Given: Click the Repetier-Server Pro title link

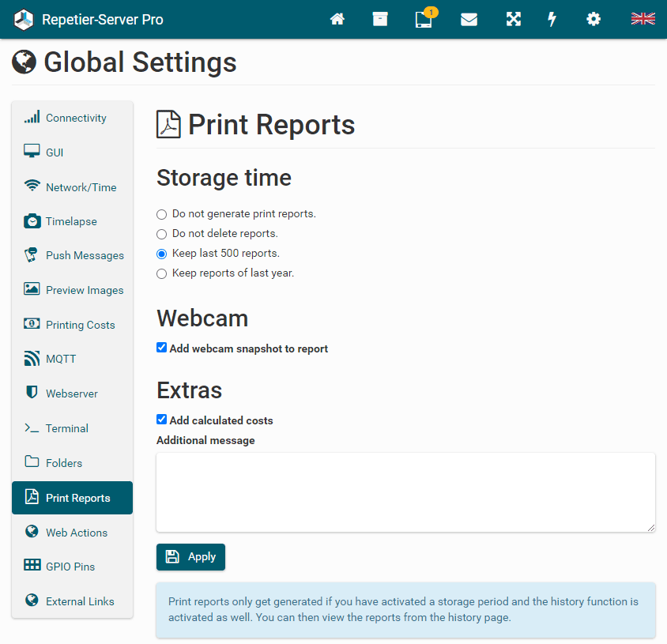Looking at the screenshot, I should tap(103, 20).
